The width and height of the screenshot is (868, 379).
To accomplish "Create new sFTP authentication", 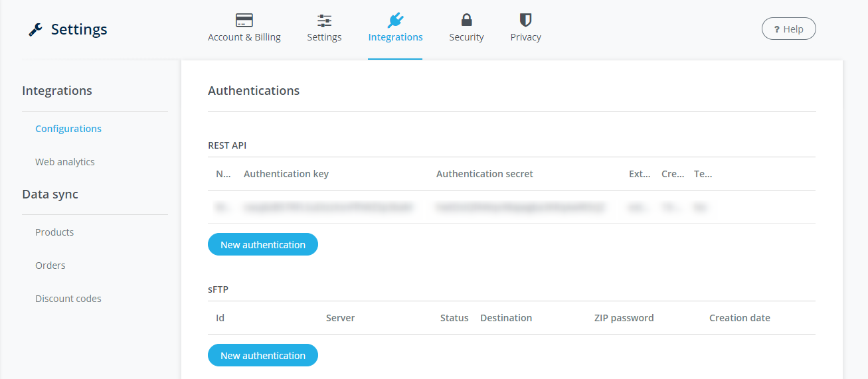I will [263, 356].
